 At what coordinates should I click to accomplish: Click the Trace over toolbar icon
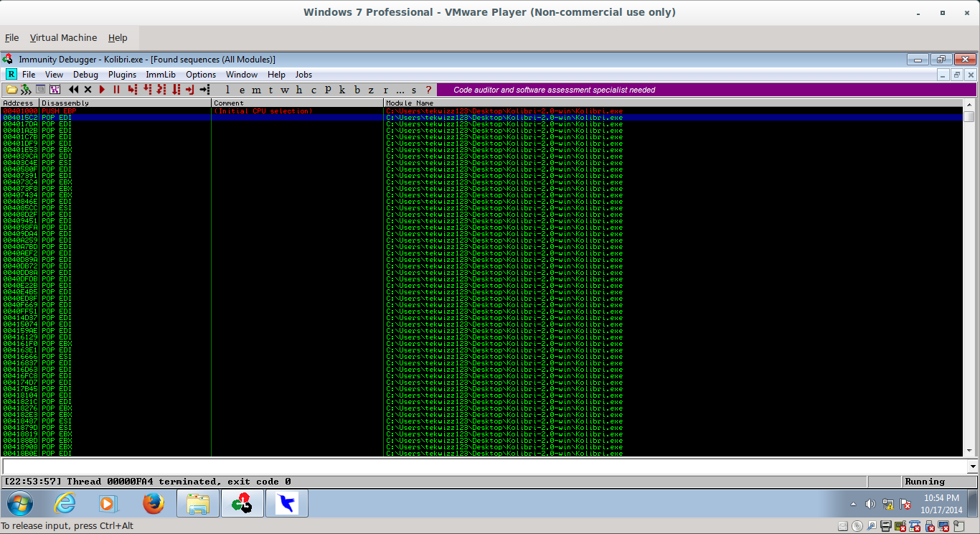[x=176, y=90]
